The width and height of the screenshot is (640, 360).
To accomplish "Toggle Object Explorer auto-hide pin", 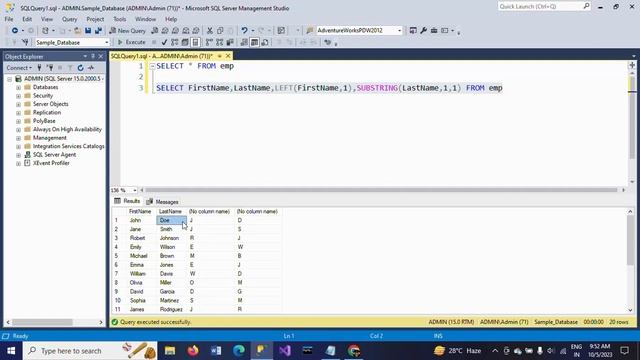I will (93, 56).
